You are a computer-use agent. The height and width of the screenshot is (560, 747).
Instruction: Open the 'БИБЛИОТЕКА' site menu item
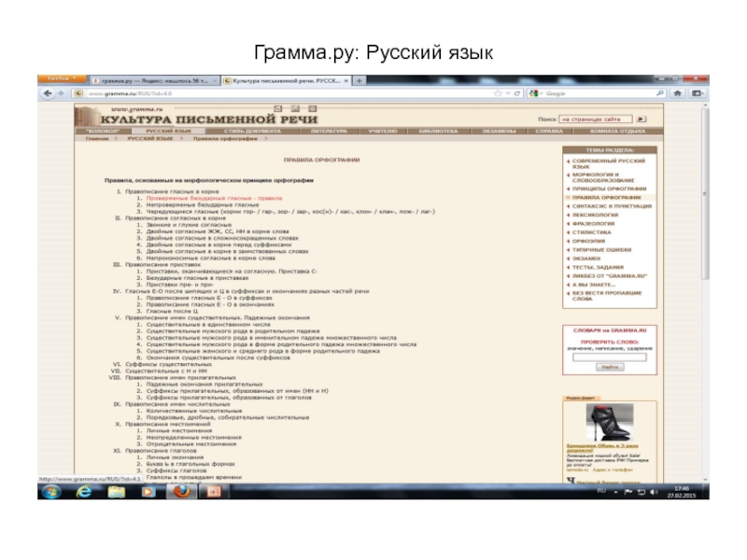438,131
